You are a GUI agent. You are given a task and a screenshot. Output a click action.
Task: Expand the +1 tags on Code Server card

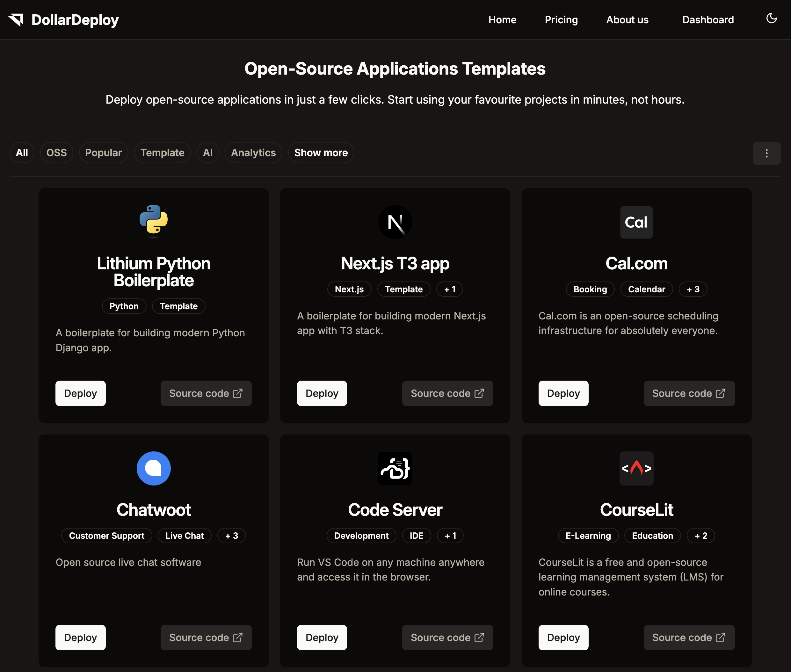[451, 536]
